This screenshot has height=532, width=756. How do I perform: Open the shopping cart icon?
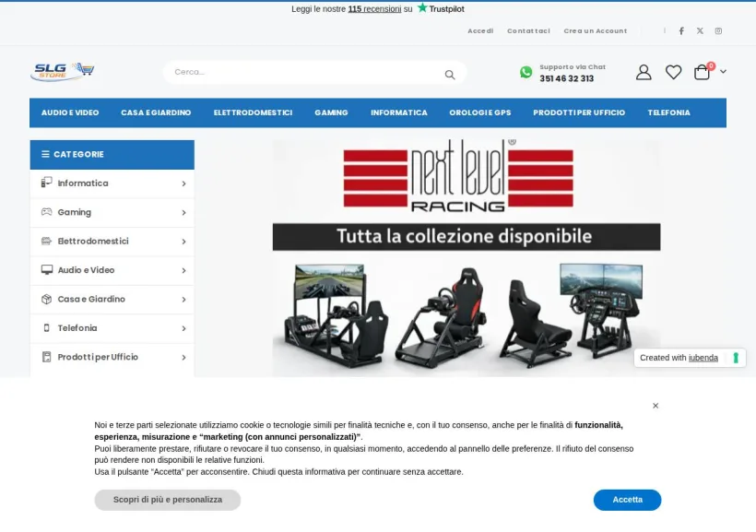pos(702,72)
